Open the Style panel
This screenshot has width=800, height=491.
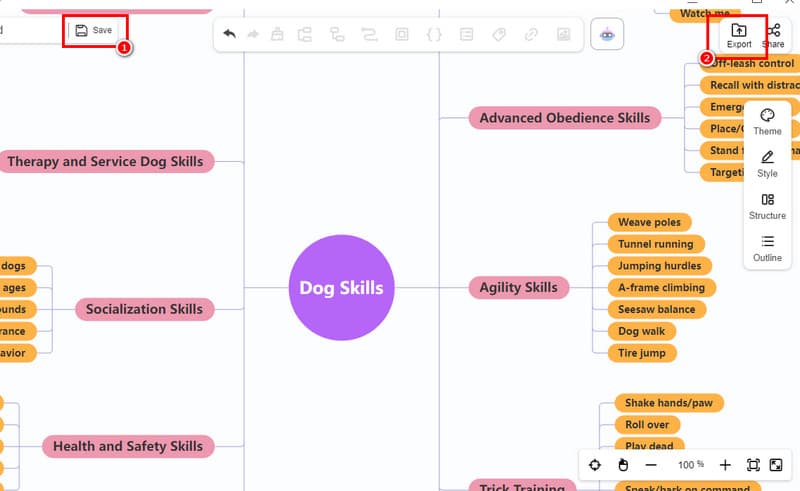coord(767,164)
